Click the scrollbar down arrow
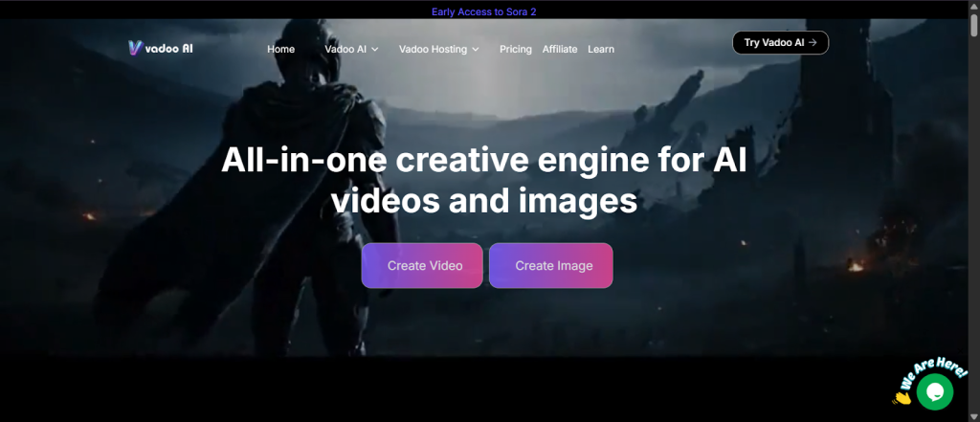 [972, 415]
